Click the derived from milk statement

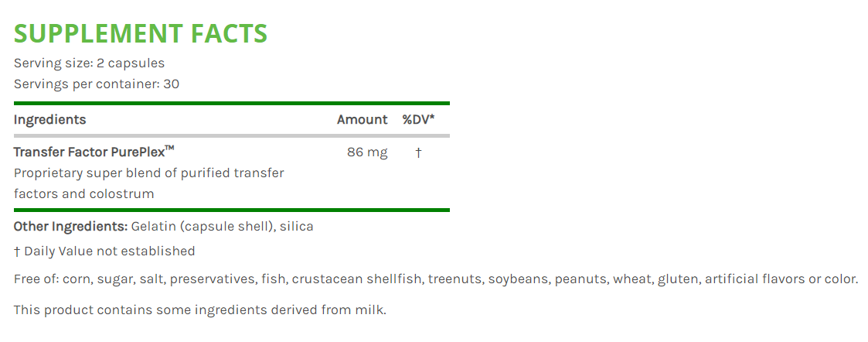pos(199,310)
